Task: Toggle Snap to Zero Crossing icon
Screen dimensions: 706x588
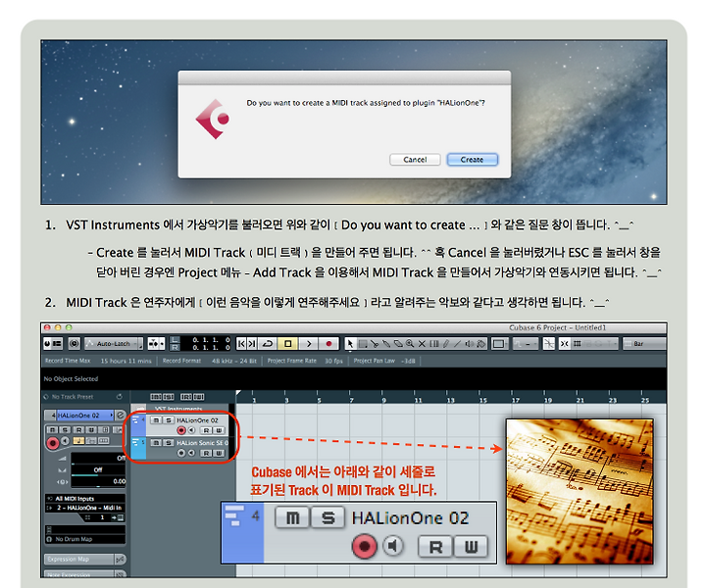Action: pyautogui.click(x=548, y=344)
